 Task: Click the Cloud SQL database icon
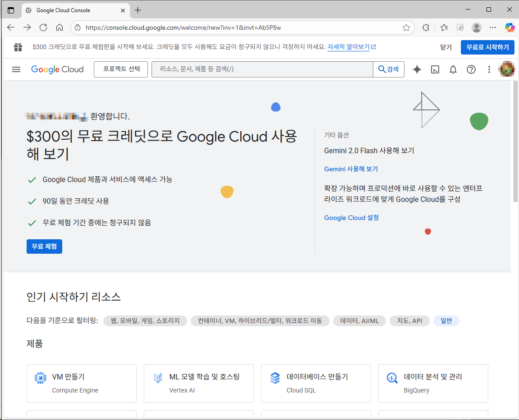[x=275, y=378]
